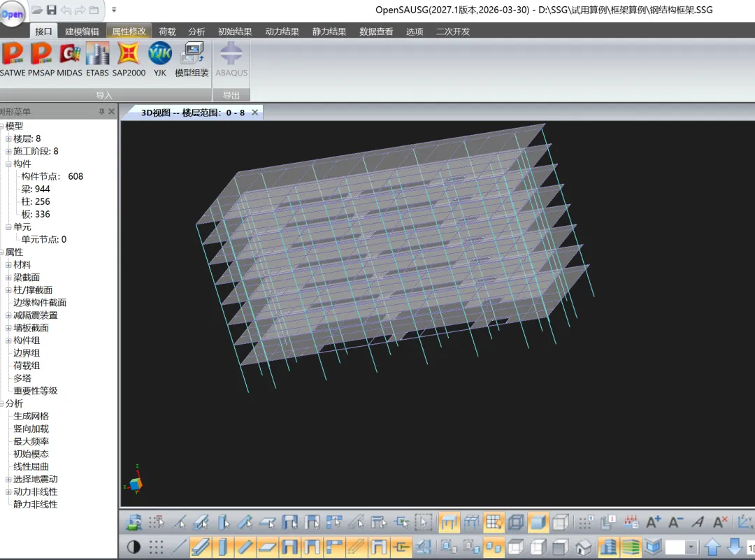The width and height of the screenshot is (755, 560).
Task: Open the combo box in bottom toolbar
Action: pyautogui.click(x=692, y=547)
